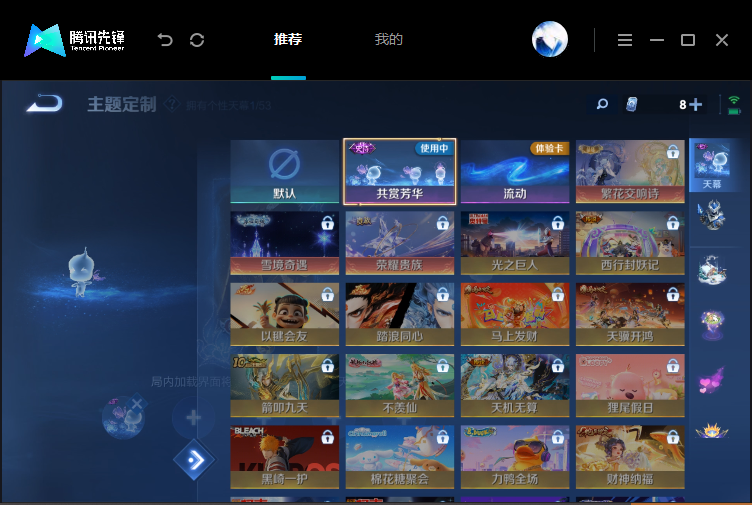Remove the equipped theme with X
Screen dimensions: 752x505
pyautogui.click(x=137, y=404)
